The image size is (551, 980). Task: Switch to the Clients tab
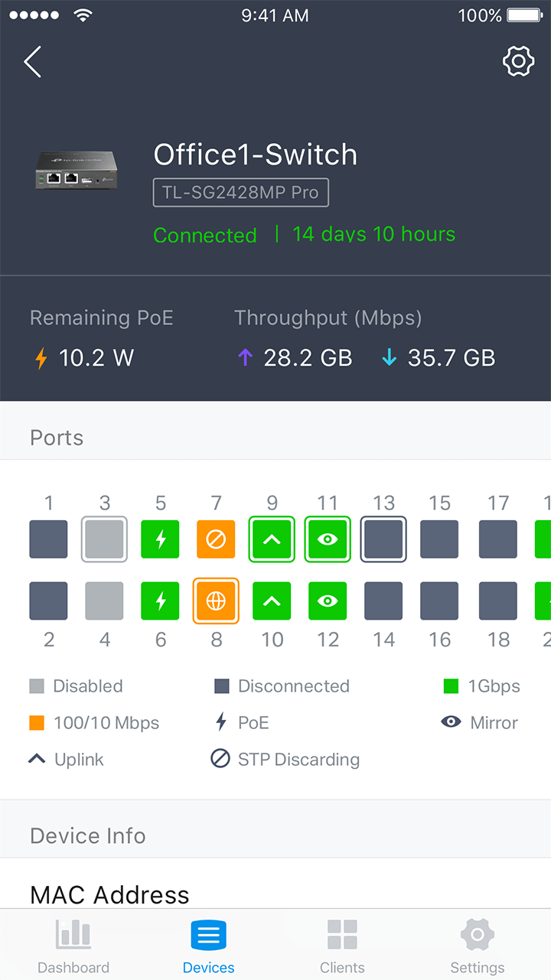coord(342,946)
